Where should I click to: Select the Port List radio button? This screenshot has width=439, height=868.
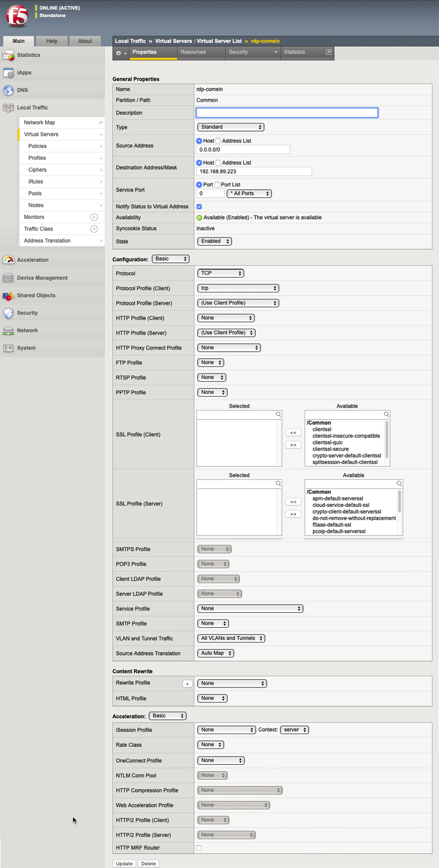(217, 185)
